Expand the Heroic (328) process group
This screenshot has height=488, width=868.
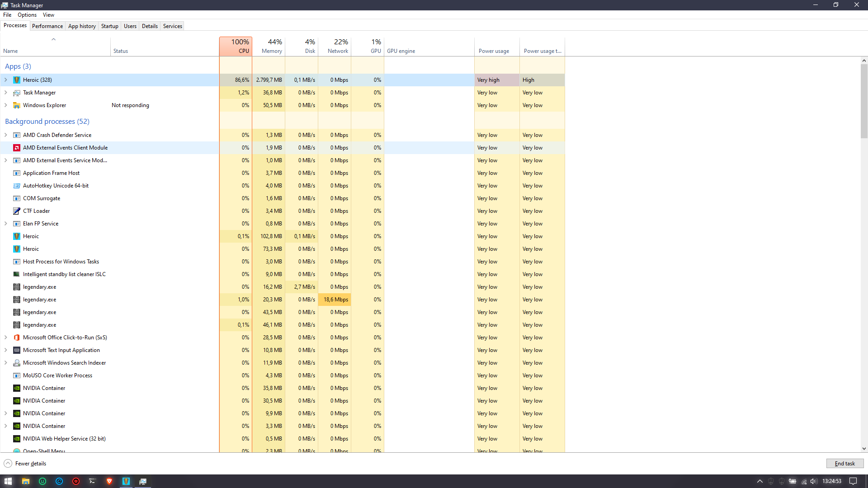pos(5,80)
